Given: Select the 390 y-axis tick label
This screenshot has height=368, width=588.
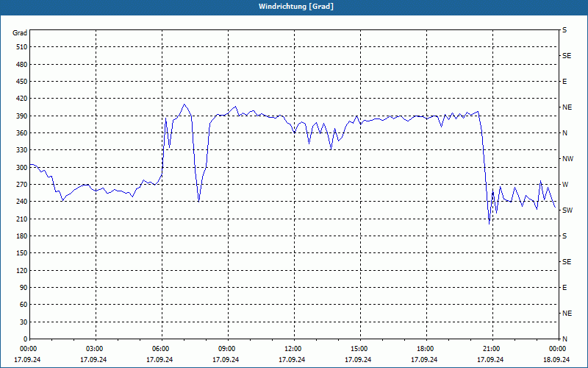Looking at the screenshot, I should pyautogui.click(x=22, y=116).
